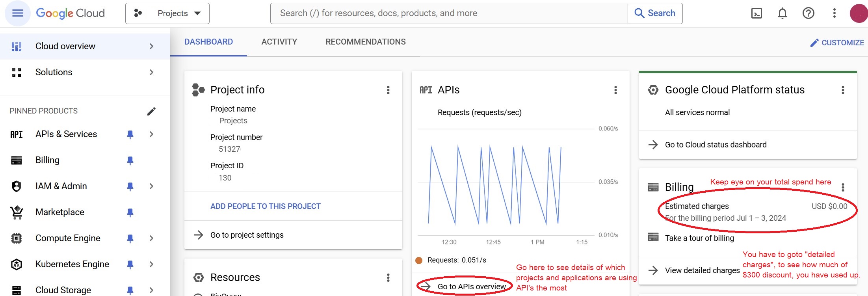Open notifications bell
Image resolution: width=868 pixels, height=296 pixels.
point(783,13)
